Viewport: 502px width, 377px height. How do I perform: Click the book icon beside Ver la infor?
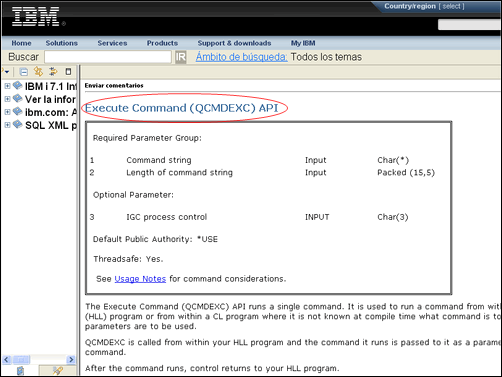click(x=18, y=99)
